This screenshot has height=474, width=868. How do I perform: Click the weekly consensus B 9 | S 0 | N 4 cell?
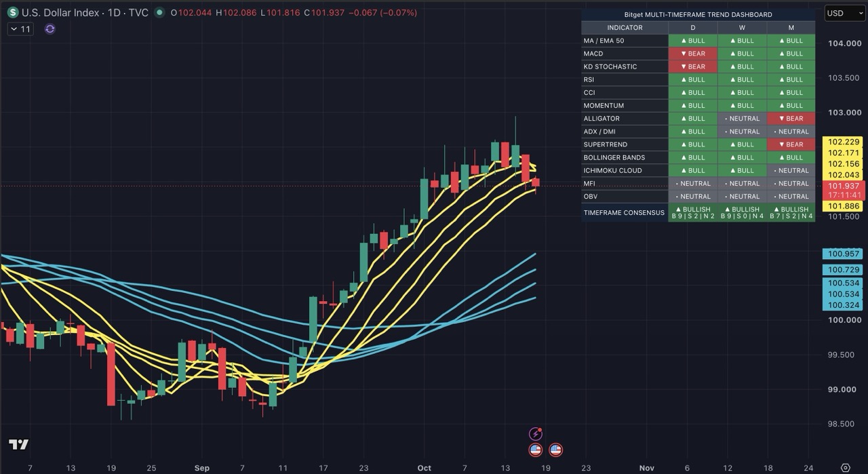[742, 213]
